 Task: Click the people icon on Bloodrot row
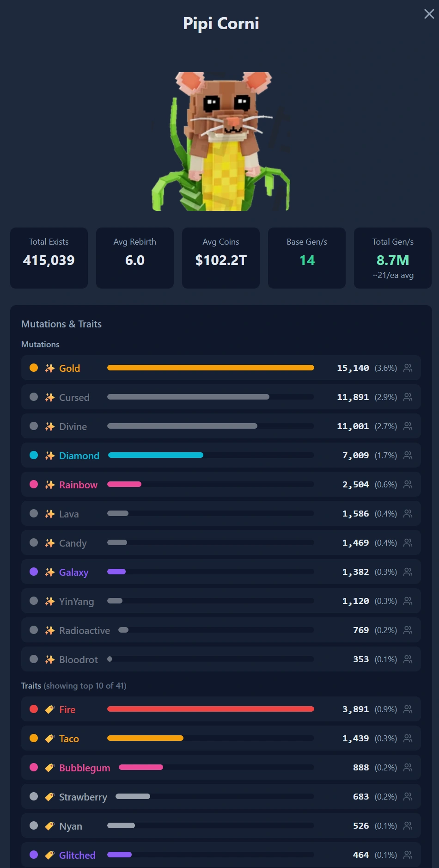click(x=408, y=659)
